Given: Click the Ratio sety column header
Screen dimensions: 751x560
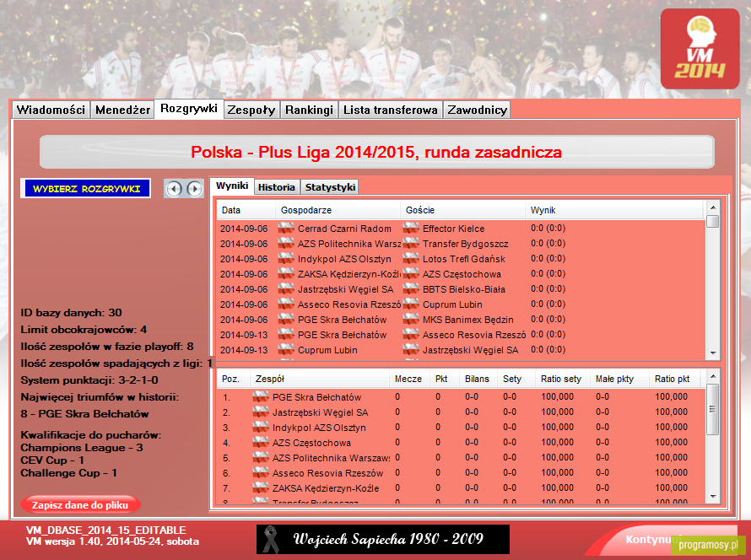Looking at the screenshot, I should tap(563, 379).
